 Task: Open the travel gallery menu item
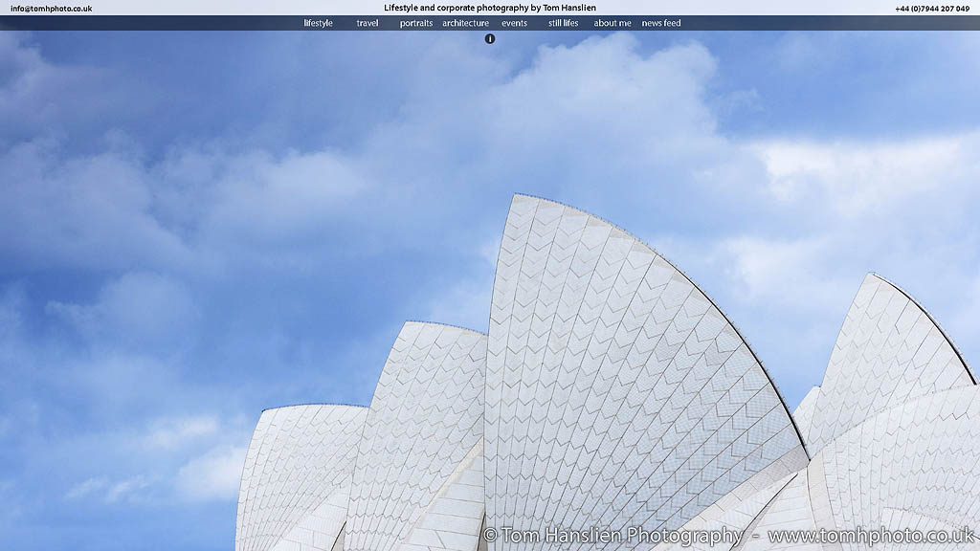pos(367,23)
